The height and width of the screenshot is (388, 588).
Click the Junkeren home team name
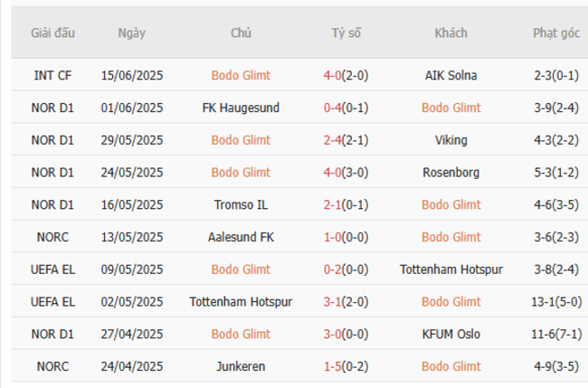[x=241, y=366]
